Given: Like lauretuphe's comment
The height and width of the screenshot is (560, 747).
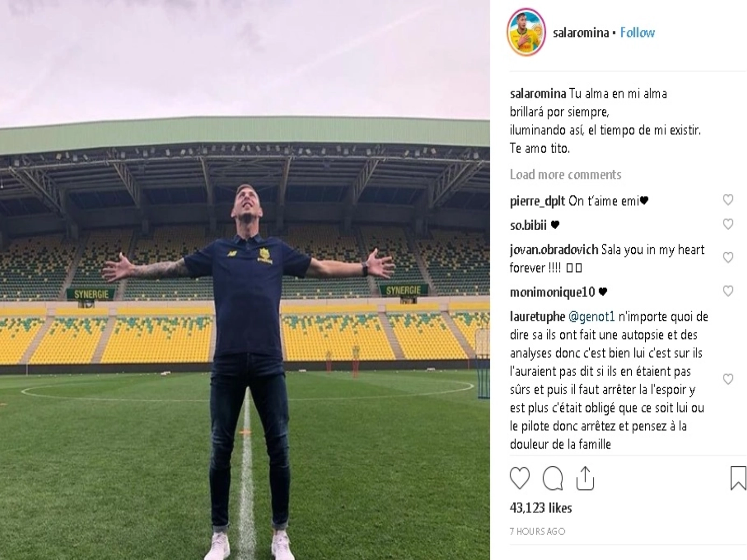Looking at the screenshot, I should (728, 379).
